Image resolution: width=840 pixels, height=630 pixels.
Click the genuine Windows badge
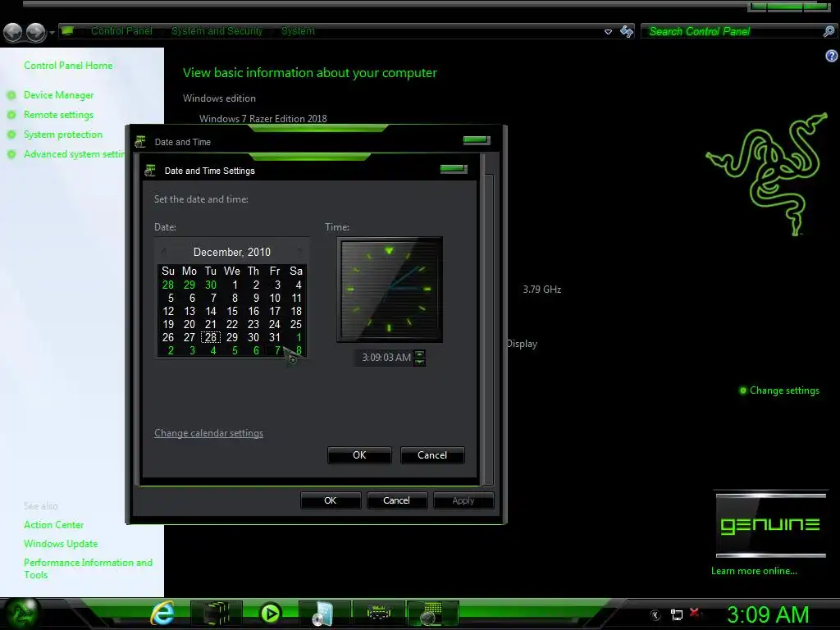(771, 525)
